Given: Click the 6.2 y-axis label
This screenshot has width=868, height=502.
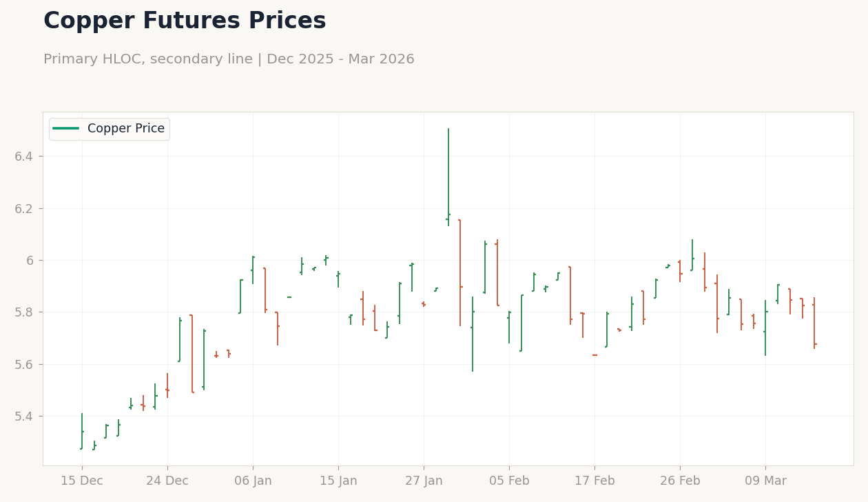Looking at the screenshot, I should (24, 208).
